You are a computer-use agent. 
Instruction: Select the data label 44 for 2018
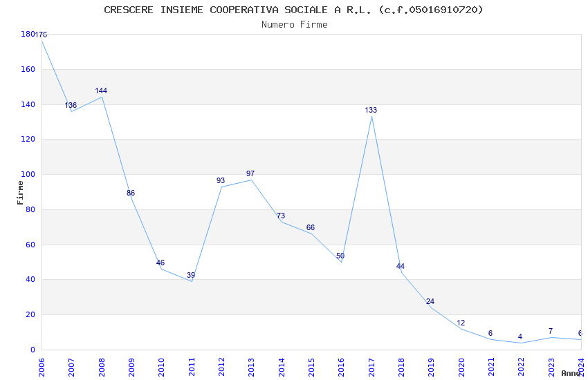pyautogui.click(x=401, y=266)
